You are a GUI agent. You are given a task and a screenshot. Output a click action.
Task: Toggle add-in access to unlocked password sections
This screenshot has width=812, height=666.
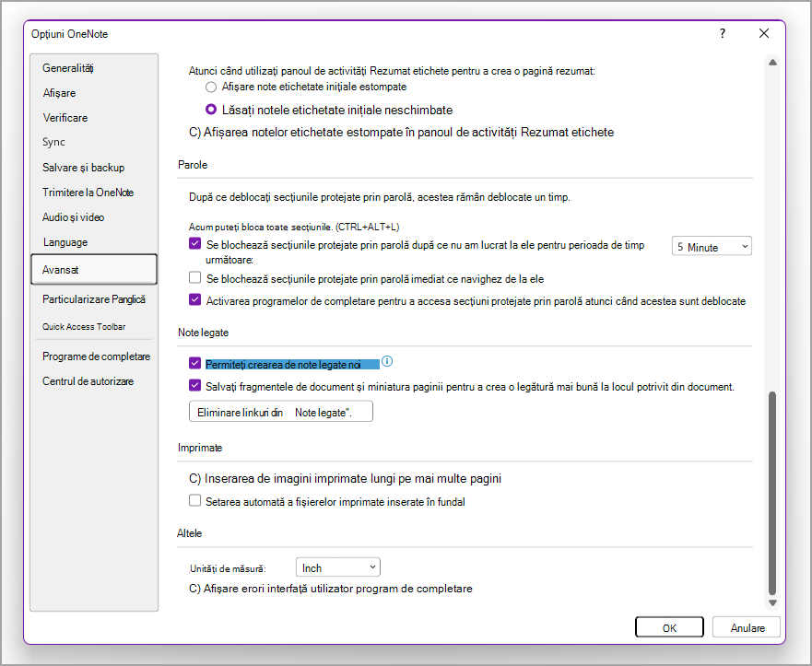pyautogui.click(x=194, y=299)
